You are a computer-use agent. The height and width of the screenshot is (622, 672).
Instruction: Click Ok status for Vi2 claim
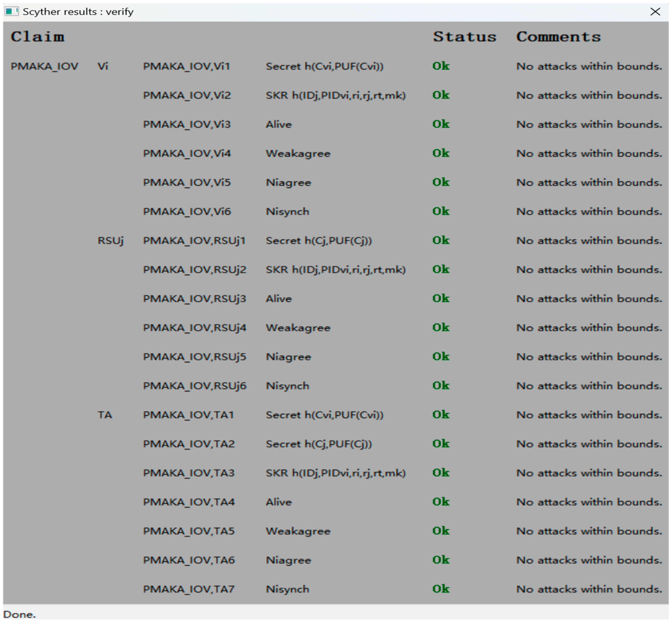pyautogui.click(x=441, y=95)
